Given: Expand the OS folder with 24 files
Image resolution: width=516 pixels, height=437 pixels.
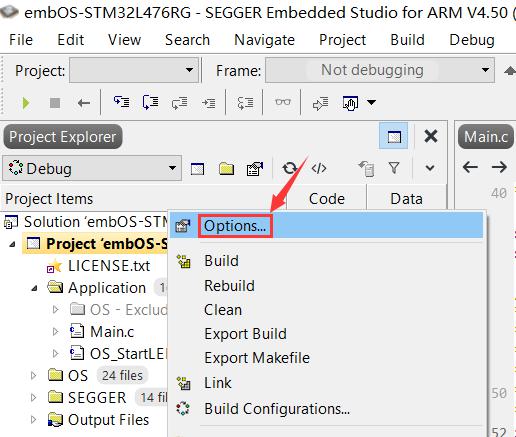Looking at the screenshot, I should click(33, 376).
